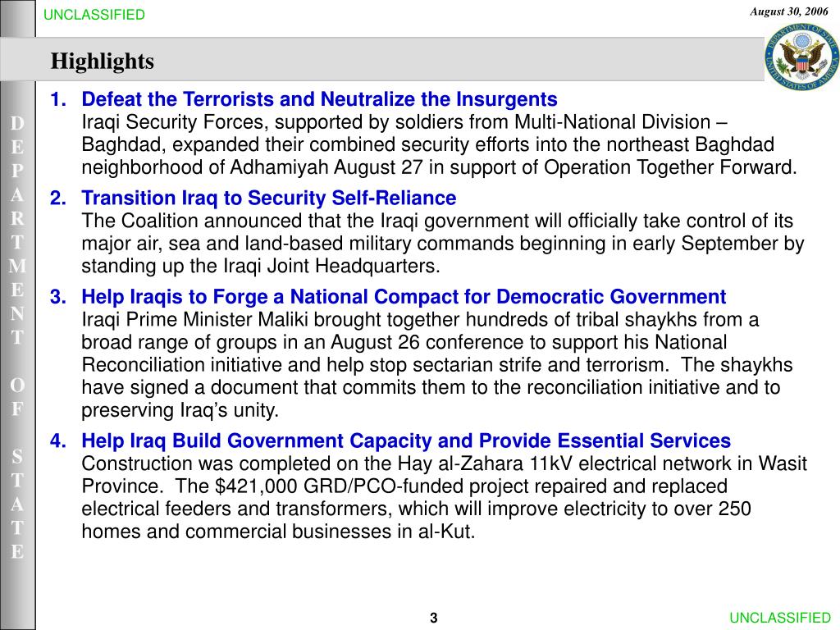Click the paragraph mentioning Iraqi Joint Headquarters

coord(443,244)
